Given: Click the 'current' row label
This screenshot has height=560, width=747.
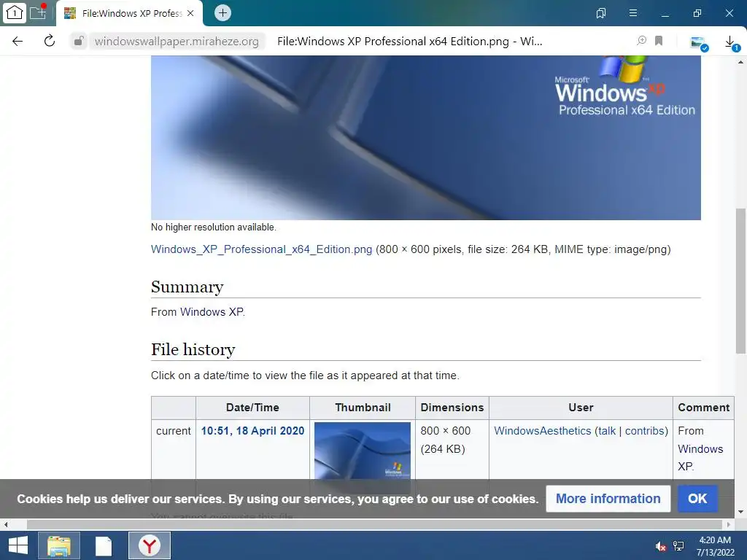Looking at the screenshot, I should click(x=174, y=431).
